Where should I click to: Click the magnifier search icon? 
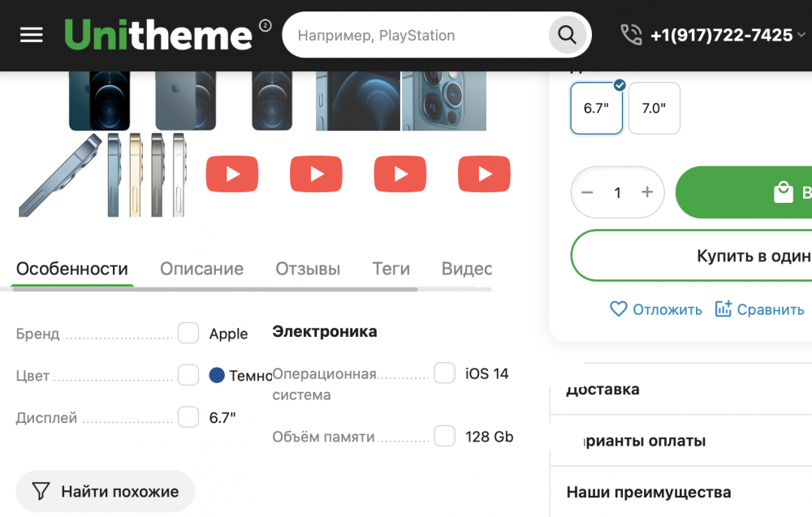coord(567,35)
